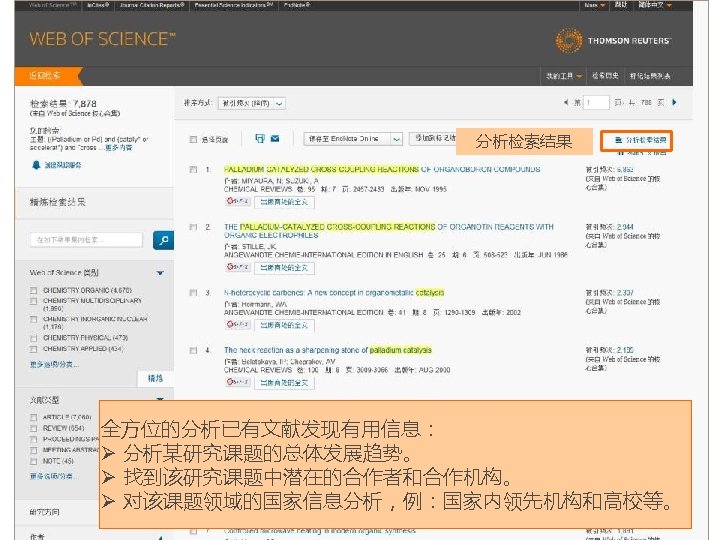The width and height of the screenshot is (720, 540).
Task: Click the more content link in search query
Action: tap(118, 148)
